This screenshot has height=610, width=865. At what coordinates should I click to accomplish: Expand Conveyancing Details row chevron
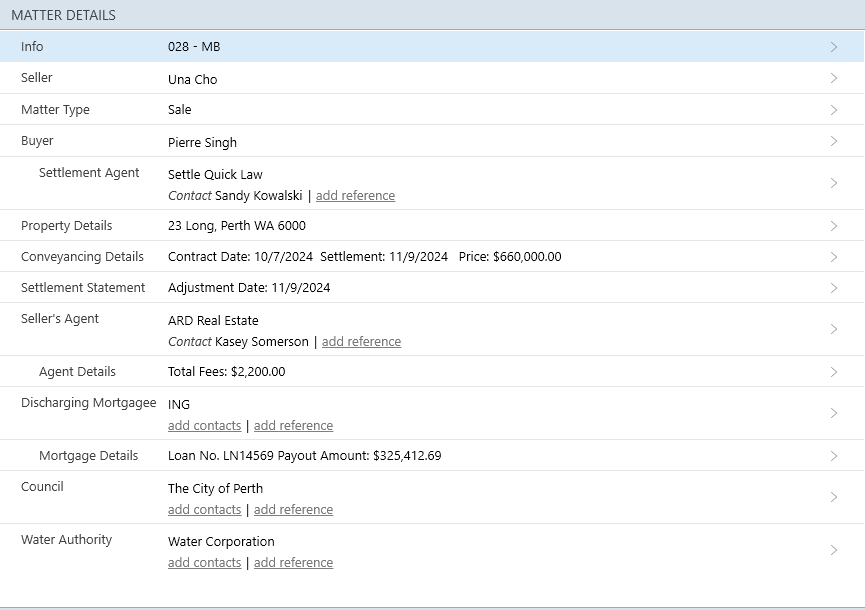pyautogui.click(x=834, y=257)
